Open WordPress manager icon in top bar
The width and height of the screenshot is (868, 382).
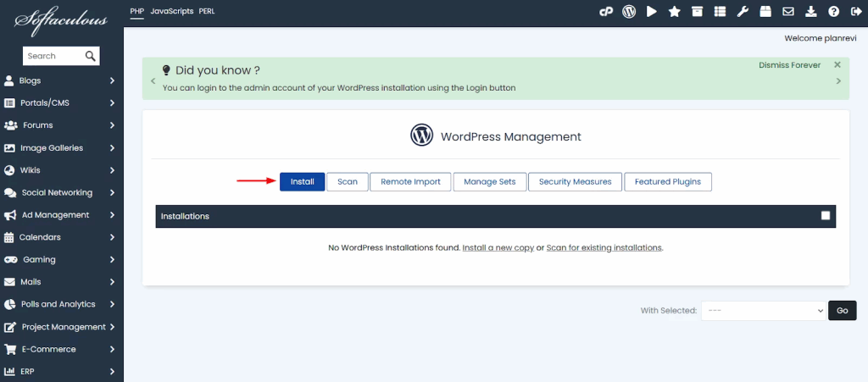[629, 12]
